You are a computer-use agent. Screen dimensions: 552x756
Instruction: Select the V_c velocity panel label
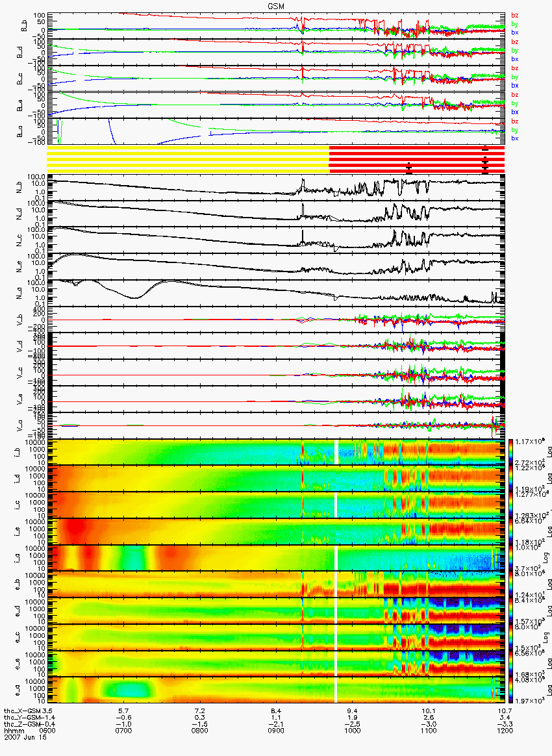[x=19, y=372]
